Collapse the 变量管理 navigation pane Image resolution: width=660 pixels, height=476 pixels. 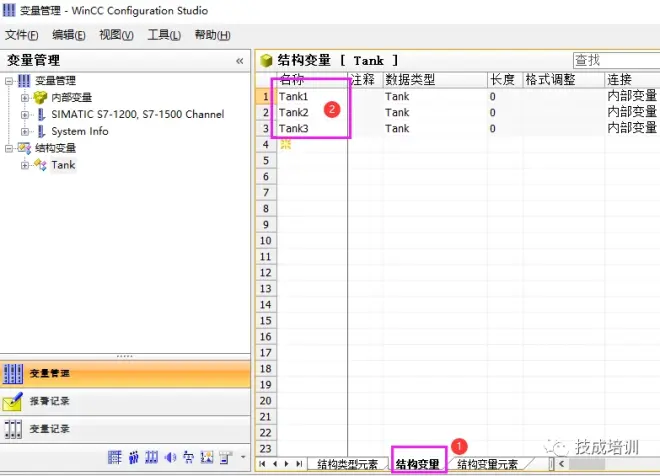tap(240, 61)
